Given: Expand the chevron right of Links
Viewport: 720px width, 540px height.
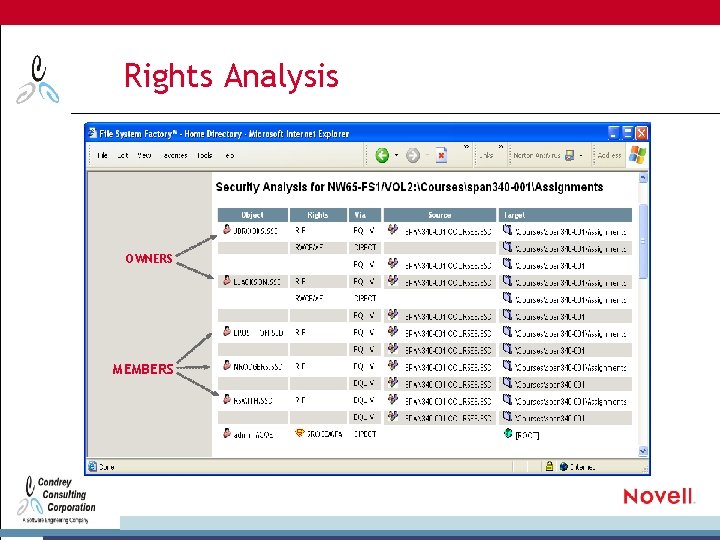Looking at the screenshot, I should pyautogui.click(x=501, y=147).
